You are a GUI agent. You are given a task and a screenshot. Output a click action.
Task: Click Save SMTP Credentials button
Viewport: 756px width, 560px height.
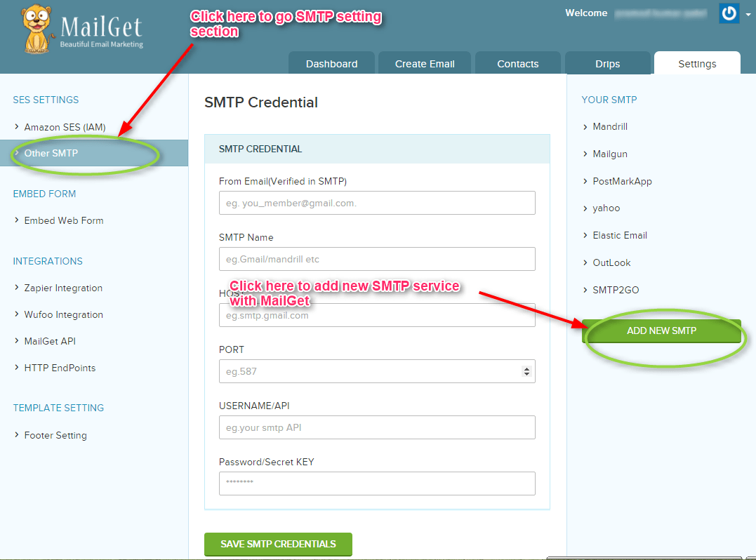coord(278,544)
